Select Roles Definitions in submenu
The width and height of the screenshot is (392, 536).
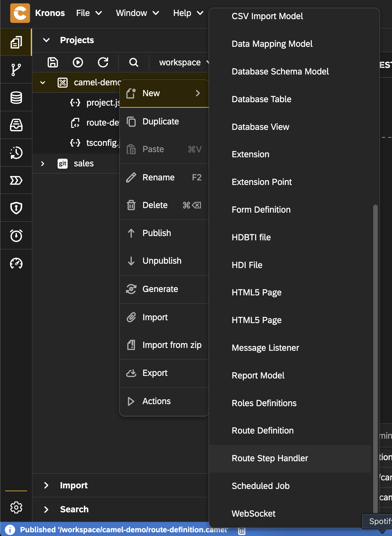pyautogui.click(x=290, y=403)
